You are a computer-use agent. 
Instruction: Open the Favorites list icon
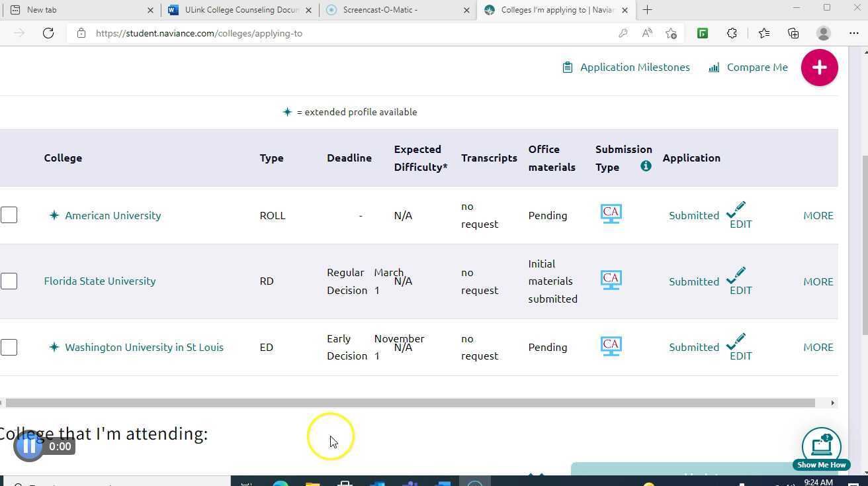coord(764,33)
